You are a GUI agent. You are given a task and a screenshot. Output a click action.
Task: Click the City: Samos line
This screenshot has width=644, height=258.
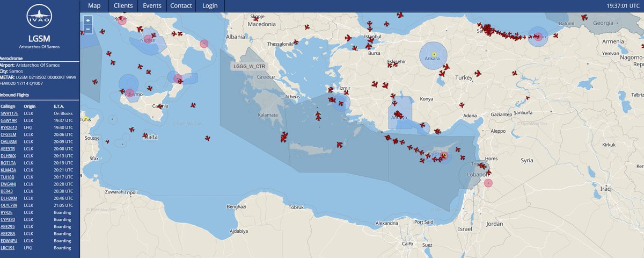(10, 71)
